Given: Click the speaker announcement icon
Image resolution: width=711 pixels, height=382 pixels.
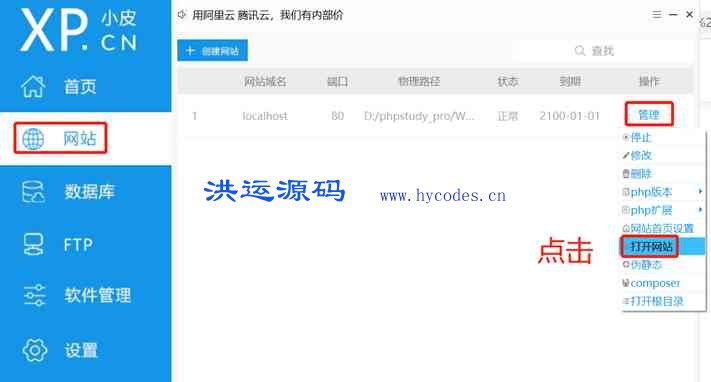Looking at the screenshot, I should pyautogui.click(x=182, y=15).
